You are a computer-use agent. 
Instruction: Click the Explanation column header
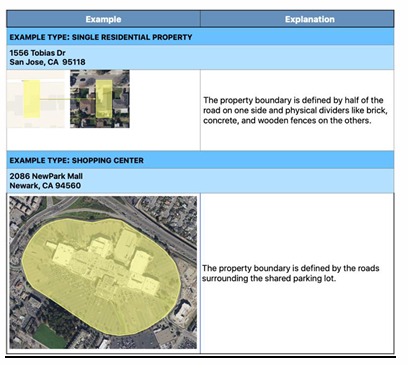pos(310,19)
